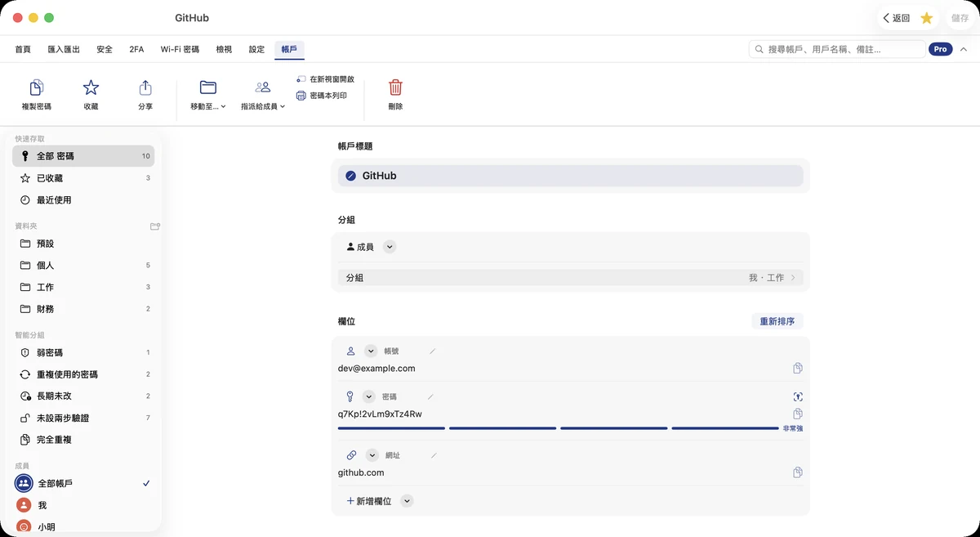Edit the 帳號 label pencil icon
This screenshot has height=537, width=980.
pyautogui.click(x=433, y=351)
